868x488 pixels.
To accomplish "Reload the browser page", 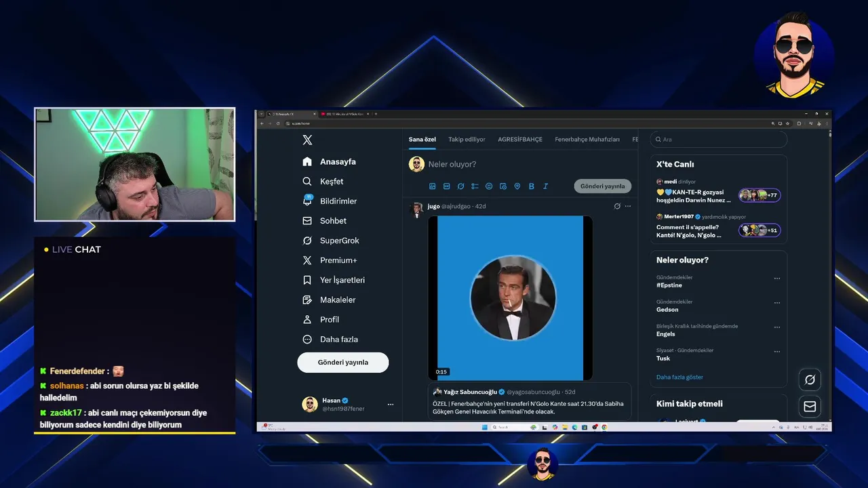I will [277, 123].
